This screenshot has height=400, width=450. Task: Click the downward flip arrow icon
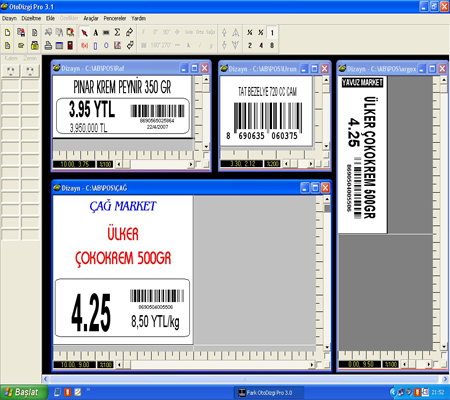click(x=224, y=45)
